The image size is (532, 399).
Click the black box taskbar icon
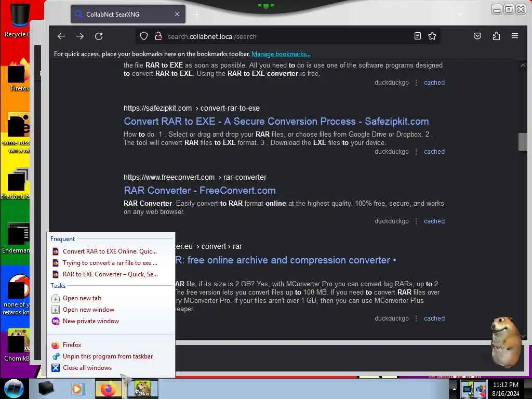46,389
